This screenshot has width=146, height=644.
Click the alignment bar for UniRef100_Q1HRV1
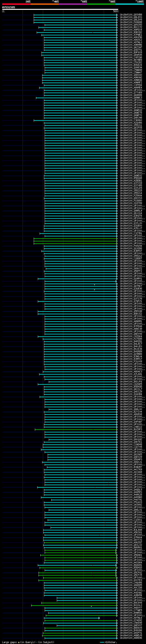pos(78,278)
